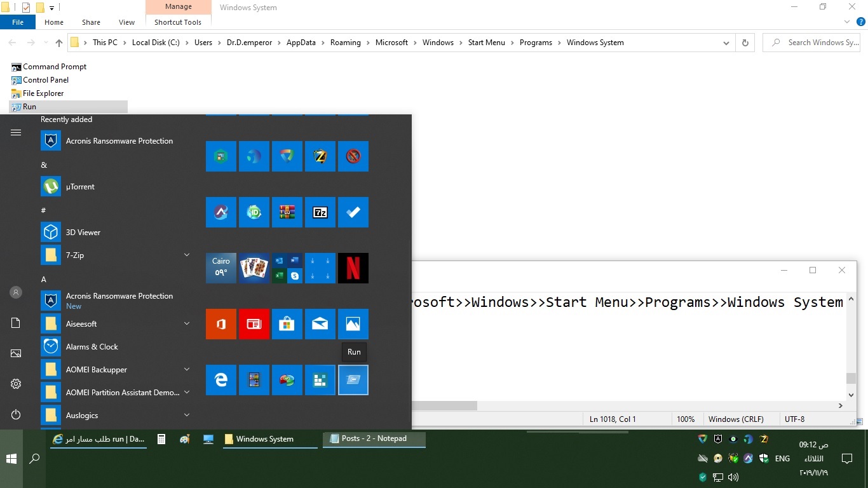Image resolution: width=868 pixels, height=488 pixels.
Task: Open the Shortcut Tools tab
Action: (x=178, y=22)
